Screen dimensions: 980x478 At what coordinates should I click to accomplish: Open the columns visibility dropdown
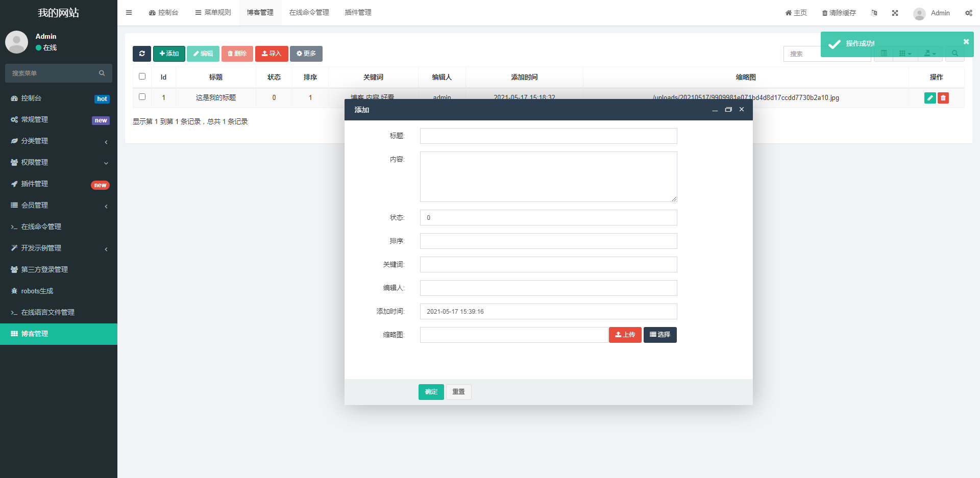[905, 53]
